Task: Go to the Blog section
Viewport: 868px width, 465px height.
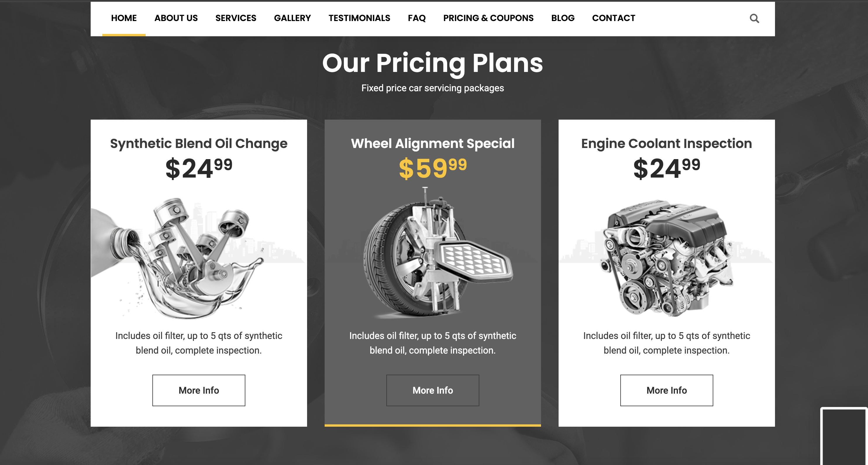Action: tap(562, 18)
